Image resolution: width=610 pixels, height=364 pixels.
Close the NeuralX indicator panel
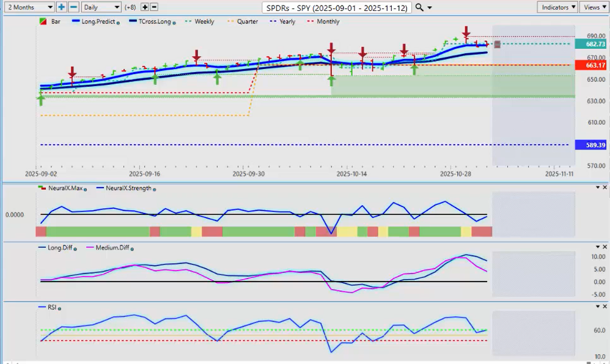click(605, 187)
